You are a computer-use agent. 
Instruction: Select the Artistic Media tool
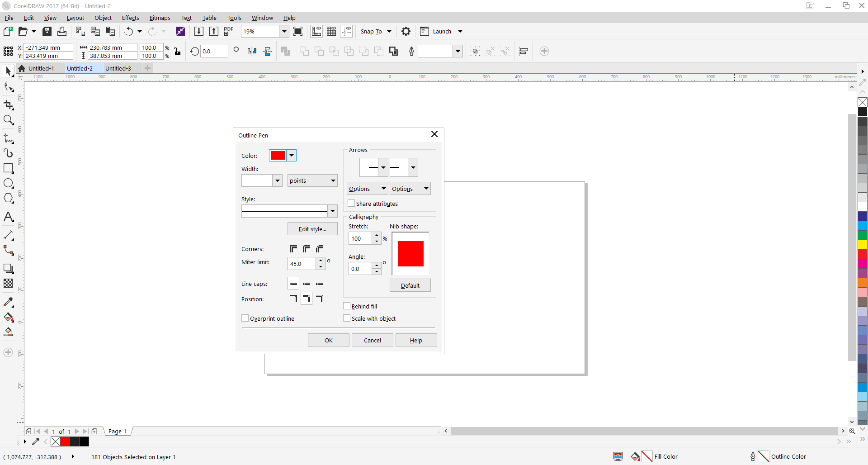[x=8, y=153]
